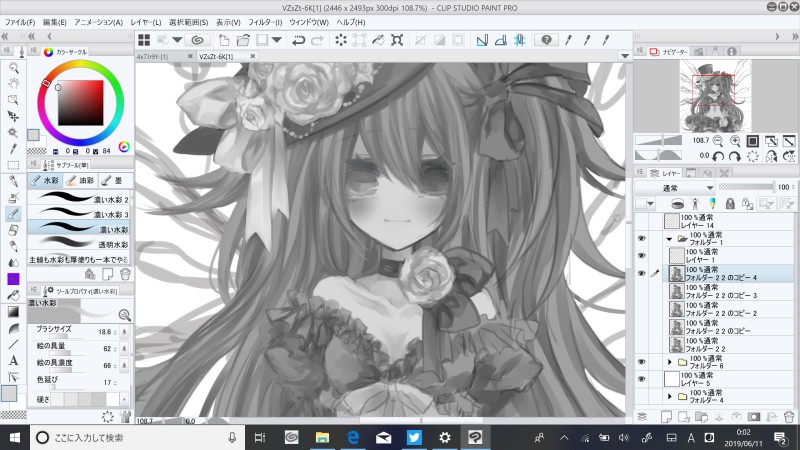The image size is (800, 450).
Task: Expand フォルダー 4 folder
Action: coord(669,396)
